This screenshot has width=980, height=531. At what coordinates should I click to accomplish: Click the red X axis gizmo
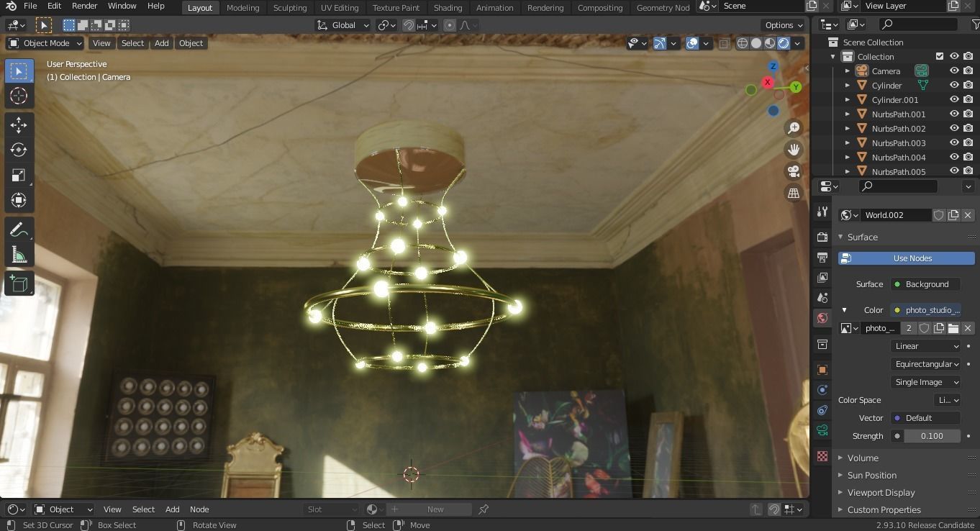pos(768,82)
